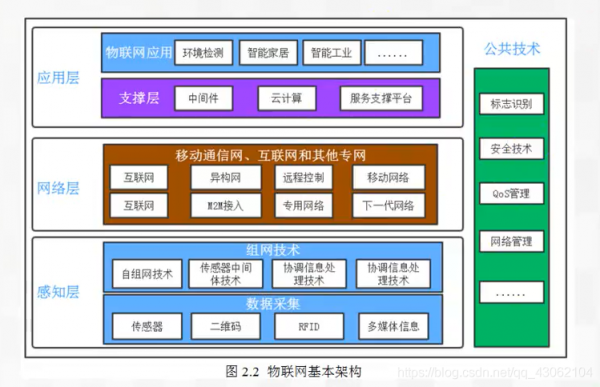Click the 感知层 layer label

(x=58, y=292)
